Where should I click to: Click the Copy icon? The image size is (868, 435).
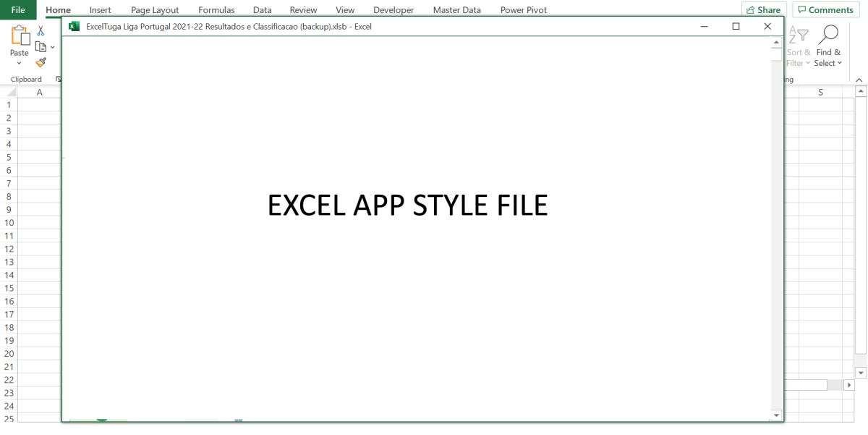41,46
